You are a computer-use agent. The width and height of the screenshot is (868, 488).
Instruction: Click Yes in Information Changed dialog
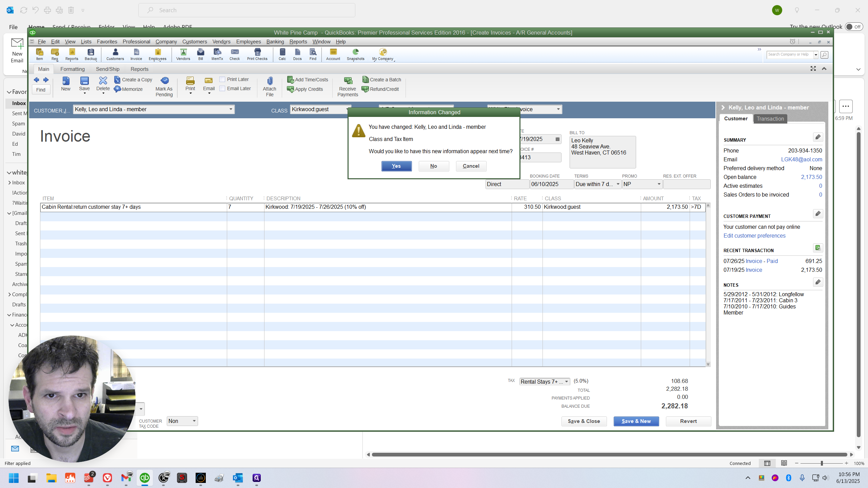396,166
